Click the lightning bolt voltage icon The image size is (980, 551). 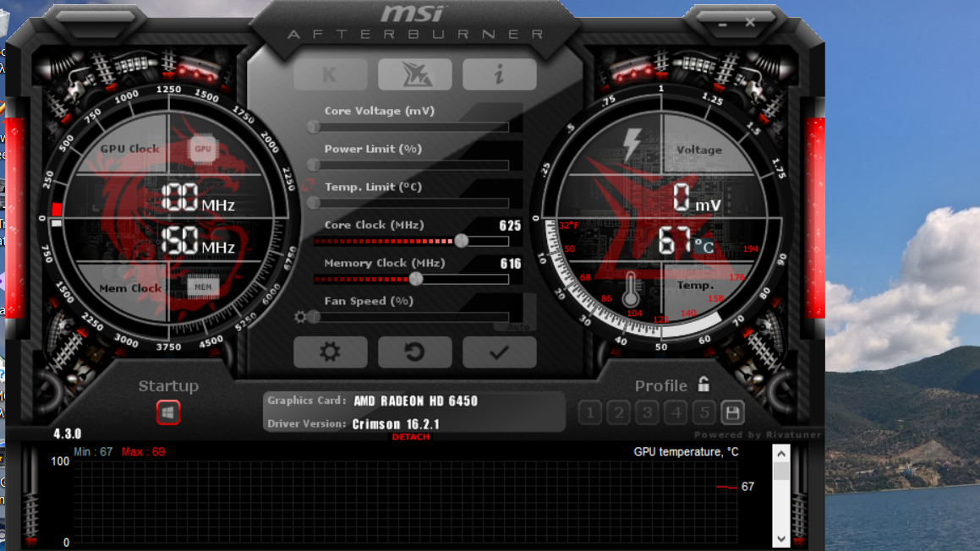[x=632, y=145]
